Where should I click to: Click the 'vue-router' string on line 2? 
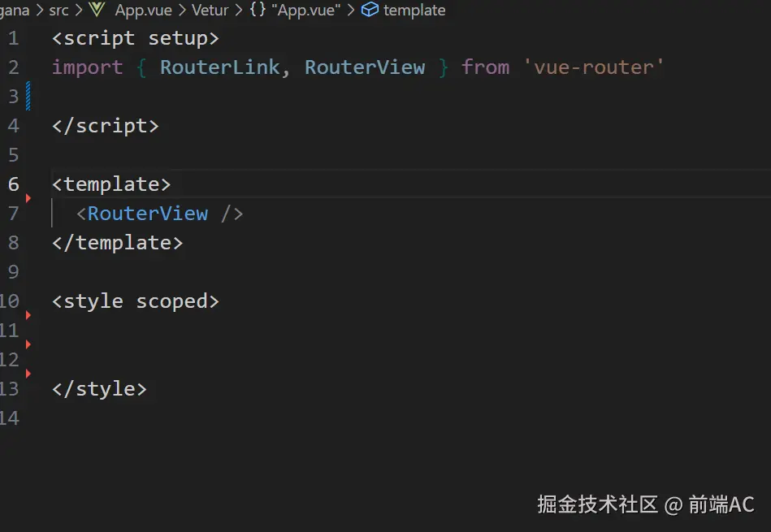click(x=594, y=67)
